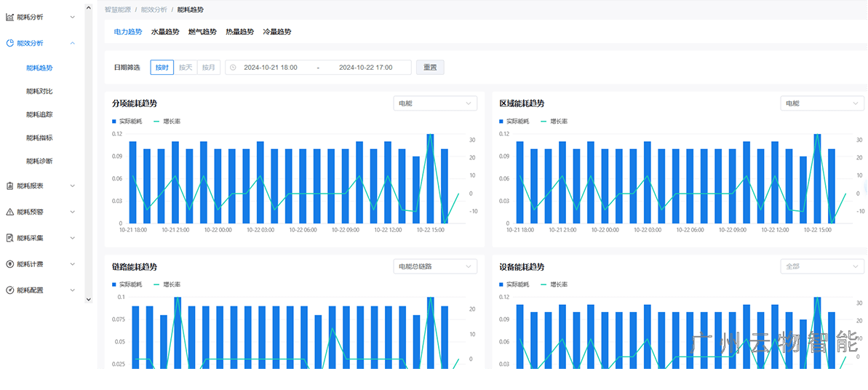Open the 电能 dropdown in 分项能耗趋势
This screenshot has height=390, width=868.
pos(435,104)
